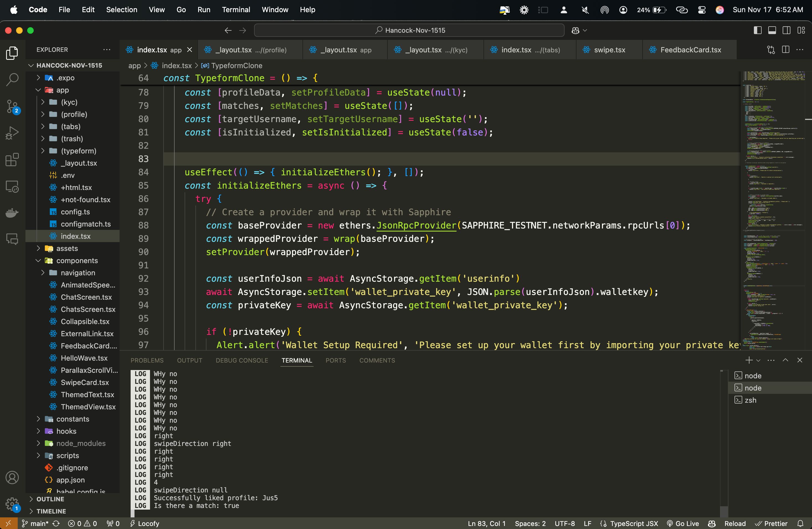Click Customize Layout icon in title bar

801,30
